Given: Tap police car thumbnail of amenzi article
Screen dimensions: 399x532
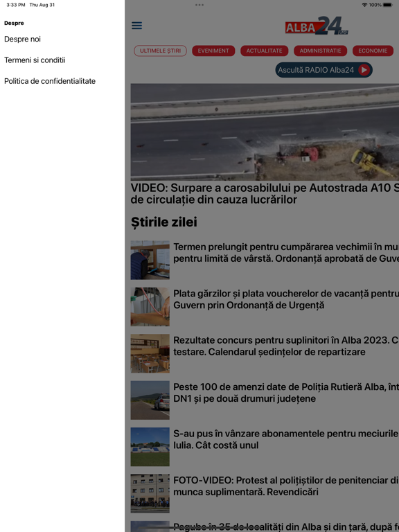Looking at the screenshot, I should [150, 400].
